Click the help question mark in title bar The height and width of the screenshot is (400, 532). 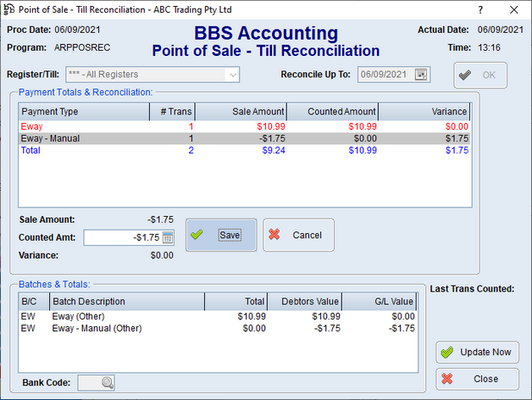coord(480,9)
